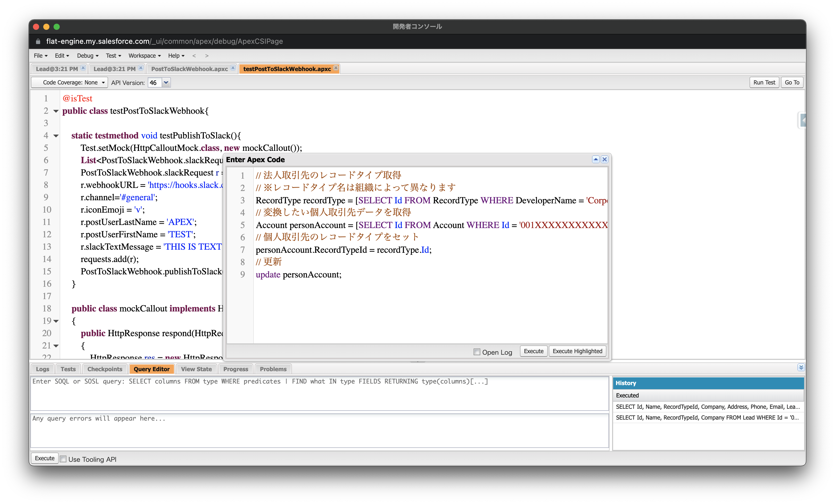Click the back navigation arrow in menu bar

click(x=194, y=56)
